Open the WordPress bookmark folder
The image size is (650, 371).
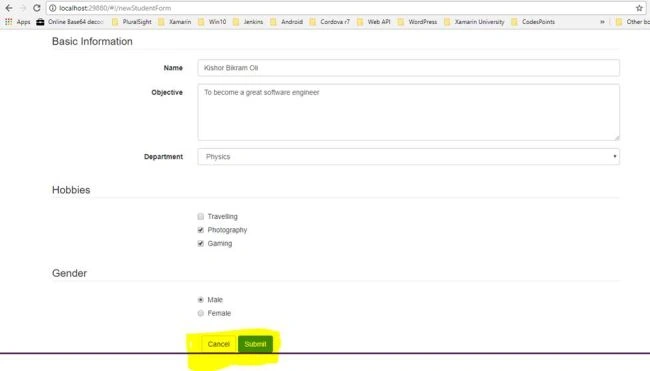click(x=417, y=22)
